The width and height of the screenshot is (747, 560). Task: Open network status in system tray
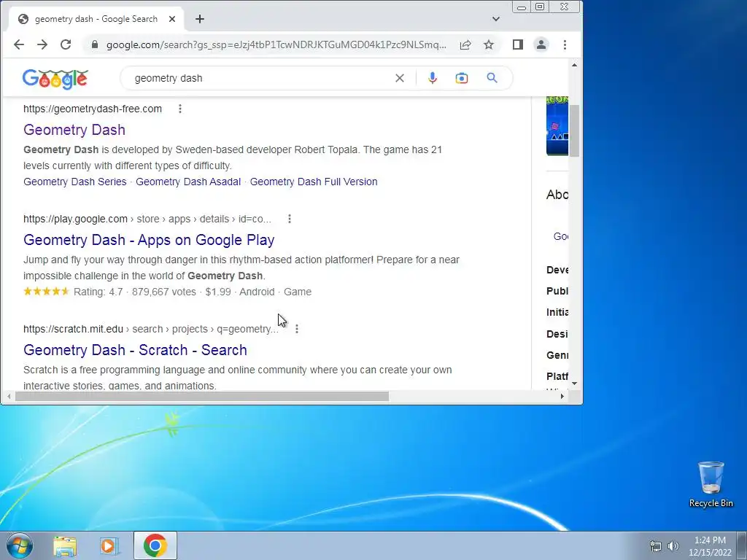click(656, 546)
